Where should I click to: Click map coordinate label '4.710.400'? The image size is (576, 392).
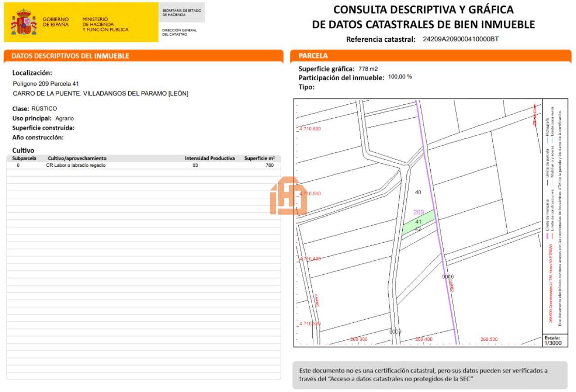pyautogui.click(x=310, y=259)
